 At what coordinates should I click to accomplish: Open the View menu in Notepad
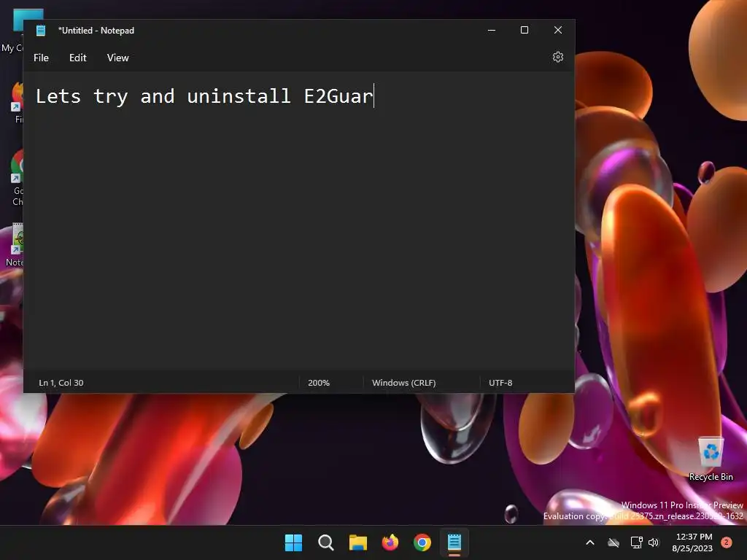[x=117, y=58]
